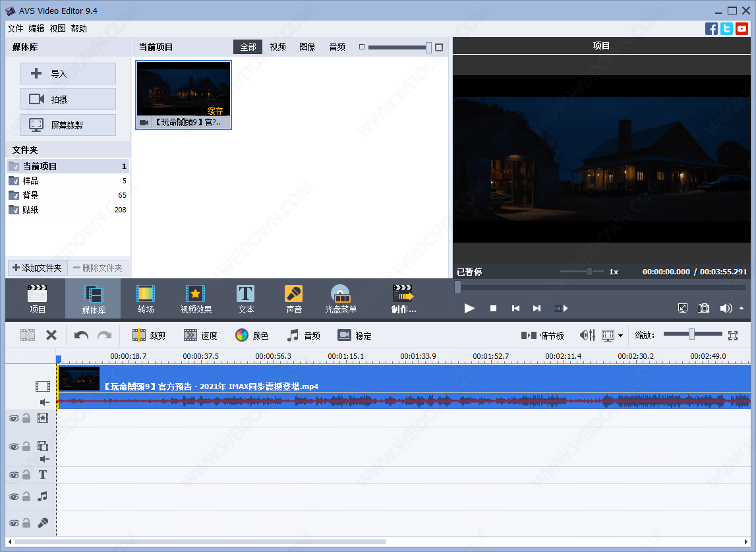Click the 制作 produce button

click(x=403, y=299)
